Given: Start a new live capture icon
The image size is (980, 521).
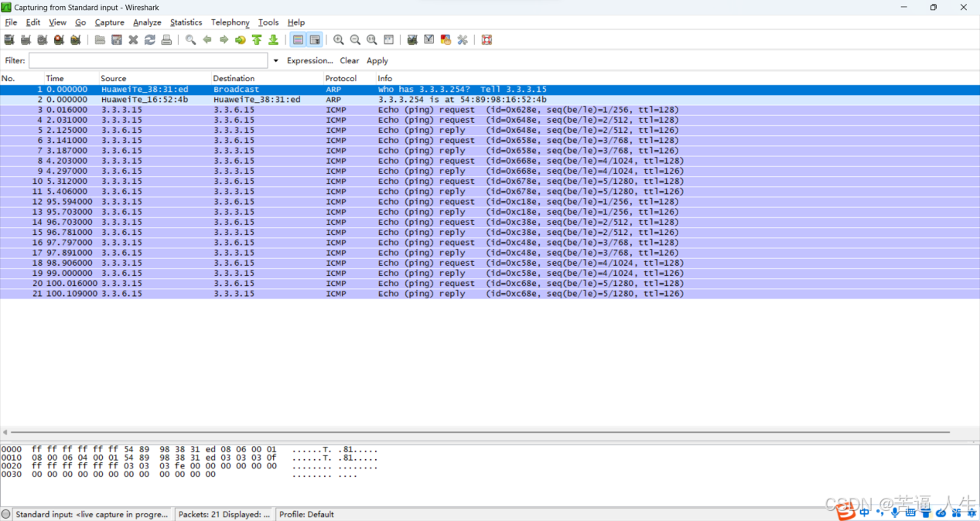Looking at the screenshot, I should coord(43,39).
